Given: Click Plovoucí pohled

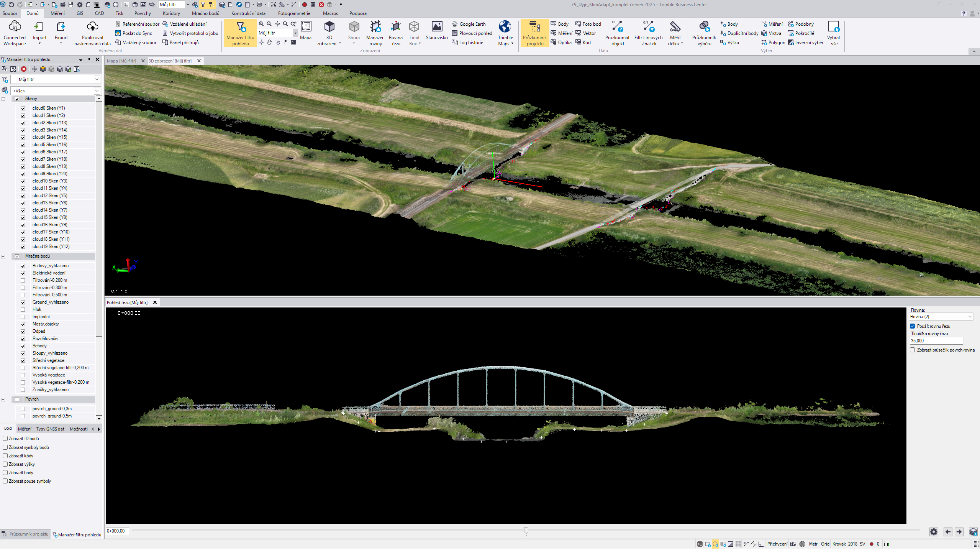Looking at the screenshot, I should (472, 33).
